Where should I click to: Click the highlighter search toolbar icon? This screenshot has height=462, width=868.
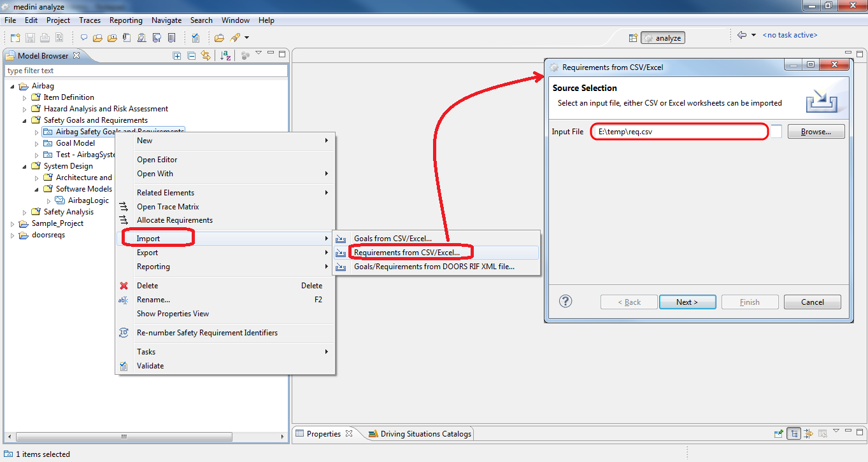point(235,38)
